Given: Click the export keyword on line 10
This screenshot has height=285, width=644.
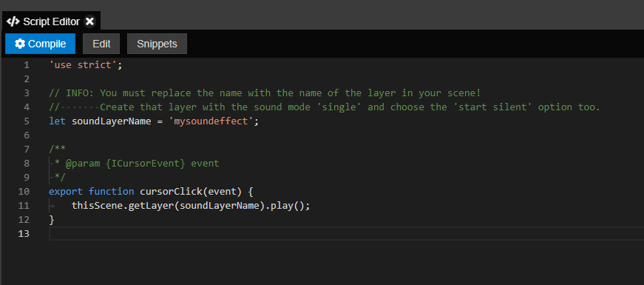Looking at the screenshot, I should [x=66, y=192].
